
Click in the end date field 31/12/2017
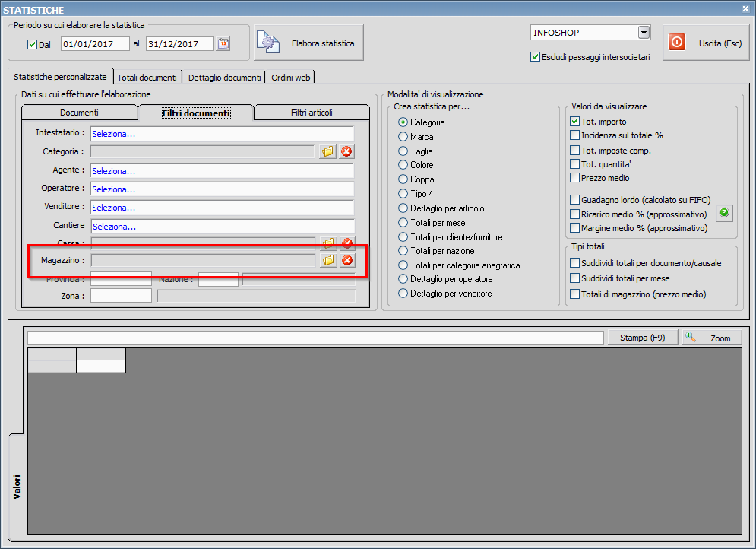(179, 44)
